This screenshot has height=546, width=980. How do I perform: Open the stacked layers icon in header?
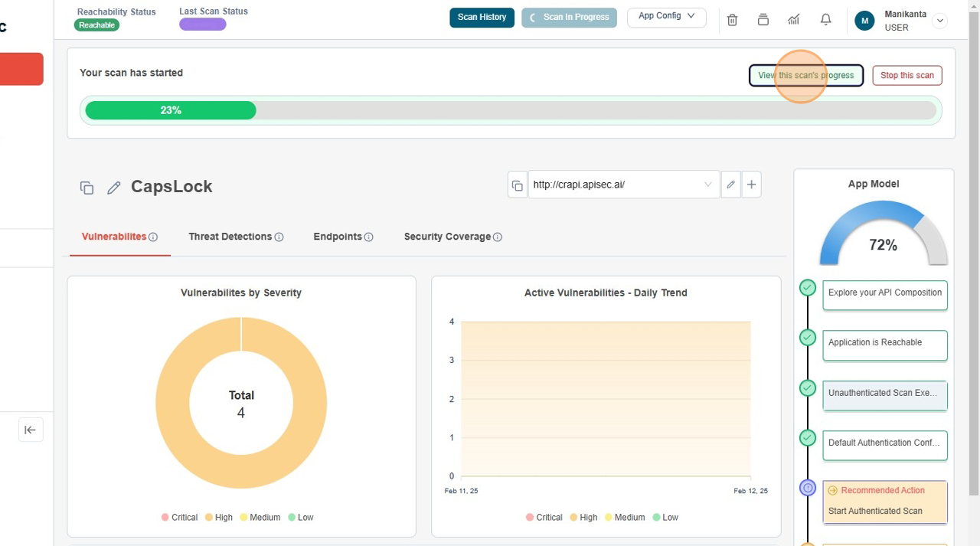coord(763,20)
